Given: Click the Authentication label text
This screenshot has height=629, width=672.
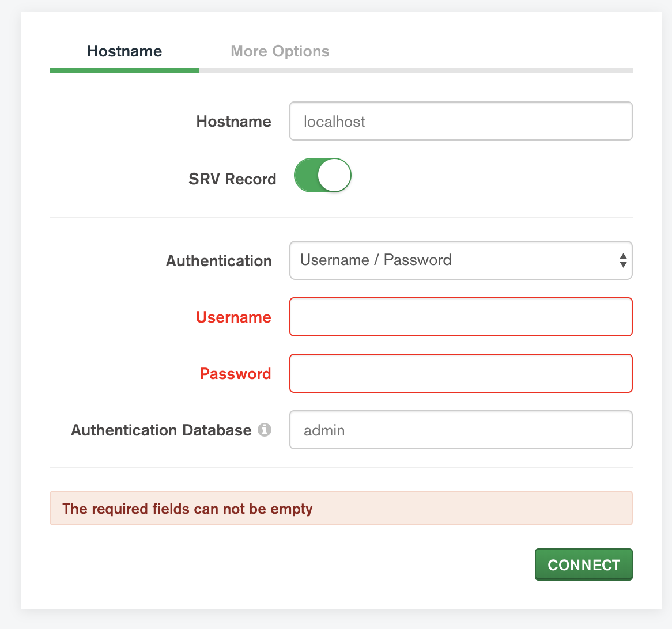Looking at the screenshot, I should 218,261.
